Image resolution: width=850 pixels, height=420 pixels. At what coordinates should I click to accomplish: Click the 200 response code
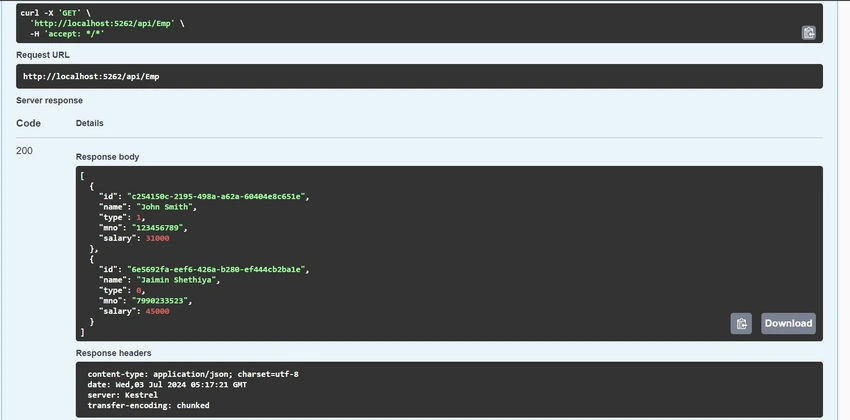pyautogui.click(x=24, y=151)
